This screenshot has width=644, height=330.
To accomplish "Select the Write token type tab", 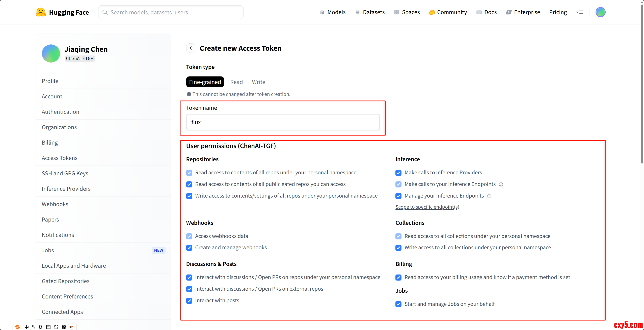I will tap(258, 82).
